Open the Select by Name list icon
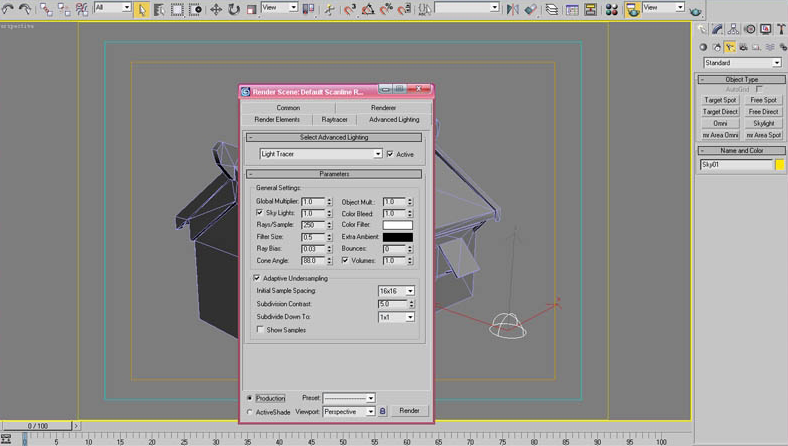The image size is (788, 446). pos(159,10)
